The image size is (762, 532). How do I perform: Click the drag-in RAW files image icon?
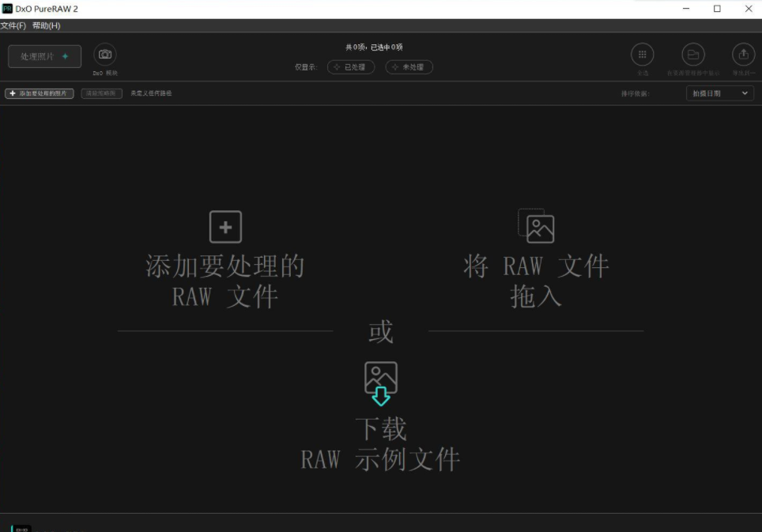pyautogui.click(x=537, y=226)
